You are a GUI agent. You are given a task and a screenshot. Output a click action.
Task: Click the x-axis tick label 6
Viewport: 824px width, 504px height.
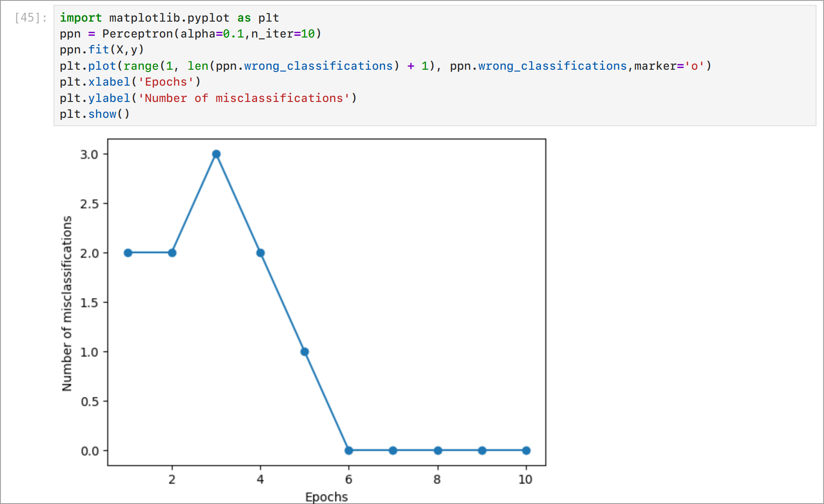(x=348, y=480)
